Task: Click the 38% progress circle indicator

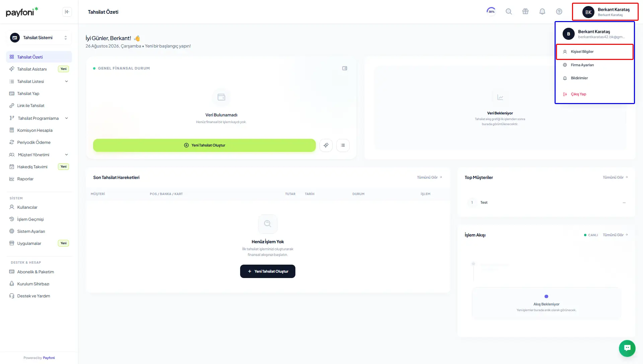Action: click(x=491, y=11)
